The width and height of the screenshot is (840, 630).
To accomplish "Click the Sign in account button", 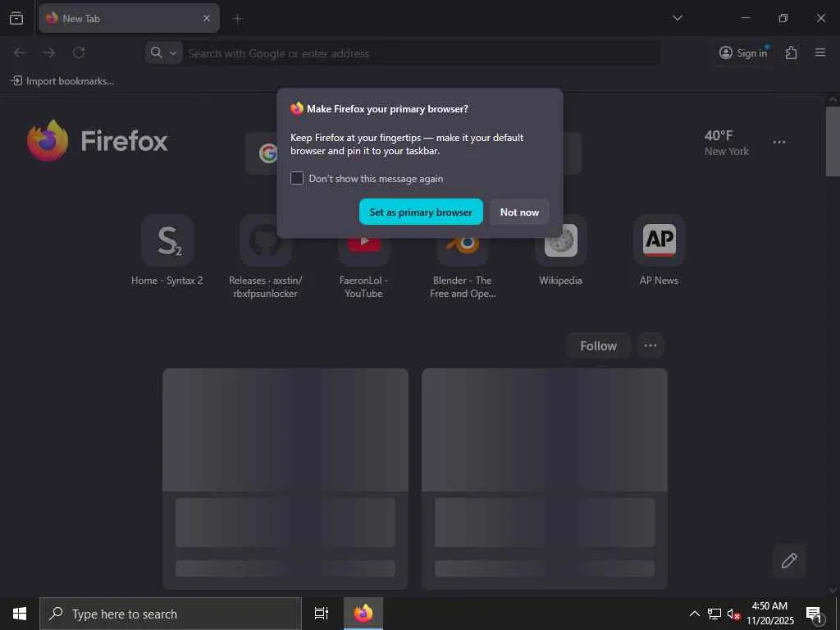I will [743, 52].
